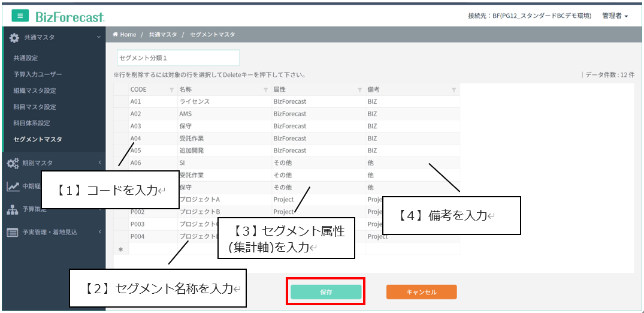Image resolution: width=644 pixels, height=313 pixels.
Task: Click the green hamburger menu button
Action: click(x=20, y=16)
